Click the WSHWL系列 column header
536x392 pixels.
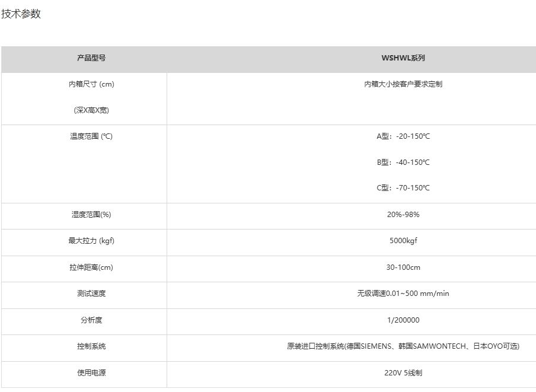[x=403, y=58]
